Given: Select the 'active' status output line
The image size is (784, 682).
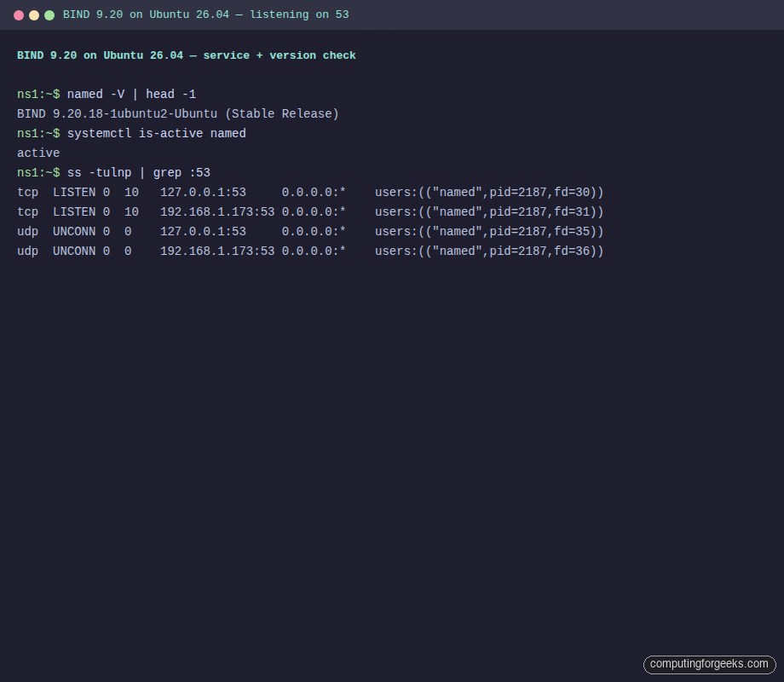Looking at the screenshot, I should tap(37, 153).
